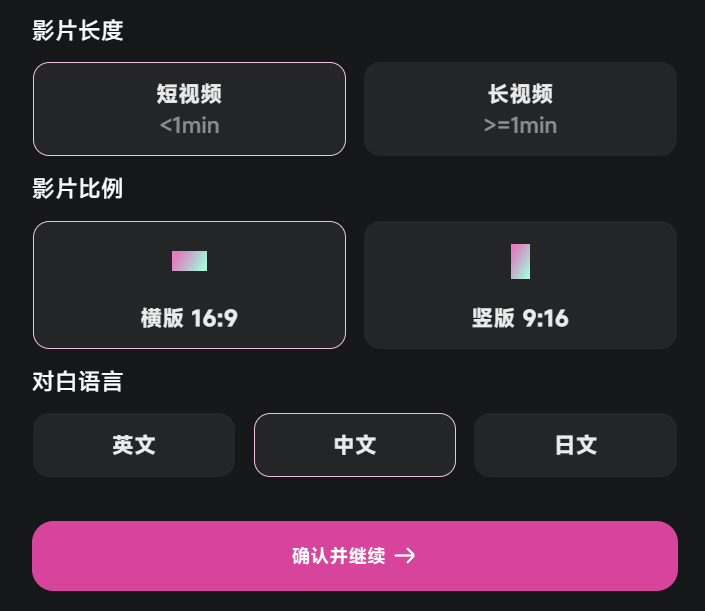
Task: Set dialogue language to 英文
Action: coord(134,445)
